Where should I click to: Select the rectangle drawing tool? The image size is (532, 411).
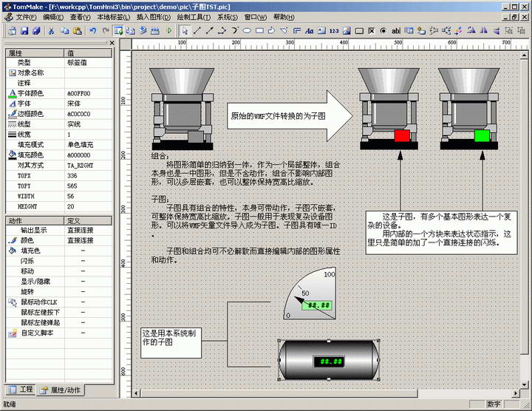point(259,31)
